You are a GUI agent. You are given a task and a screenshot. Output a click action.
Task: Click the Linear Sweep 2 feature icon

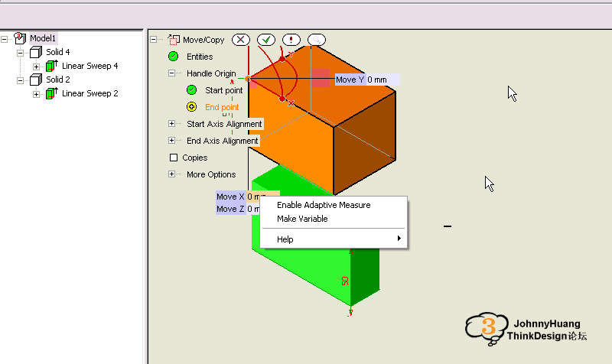tap(51, 93)
